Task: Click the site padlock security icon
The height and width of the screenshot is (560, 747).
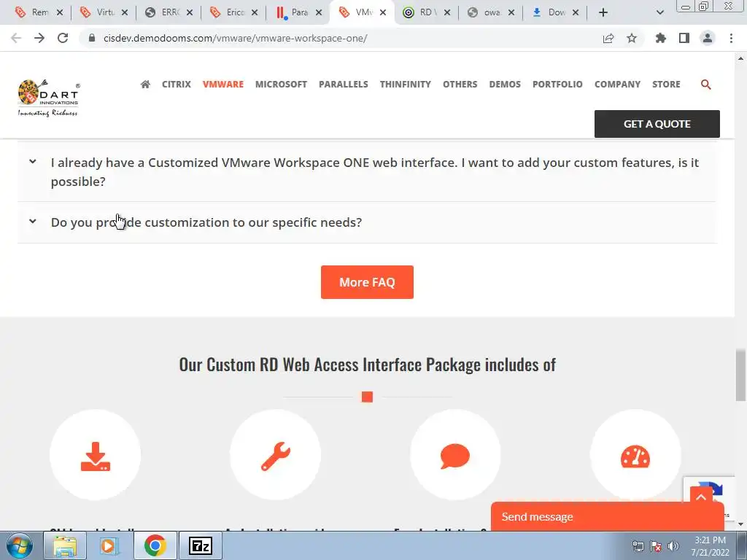Action: 92,38
